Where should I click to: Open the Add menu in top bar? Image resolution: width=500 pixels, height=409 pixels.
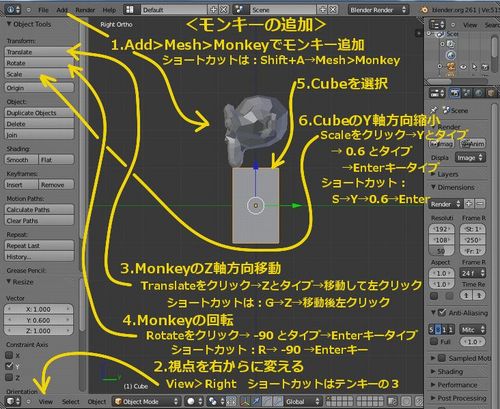click(x=62, y=10)
